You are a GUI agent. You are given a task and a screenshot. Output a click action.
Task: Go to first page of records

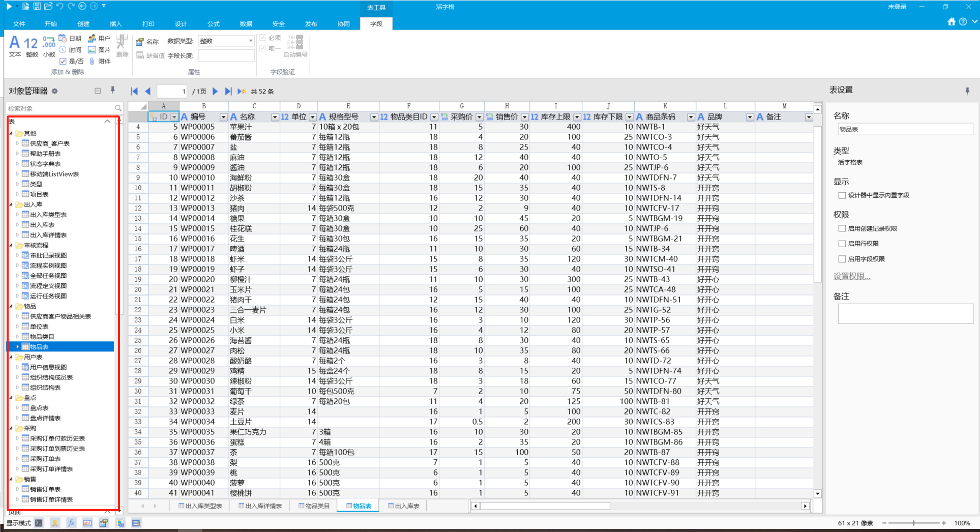click(134, 91)
